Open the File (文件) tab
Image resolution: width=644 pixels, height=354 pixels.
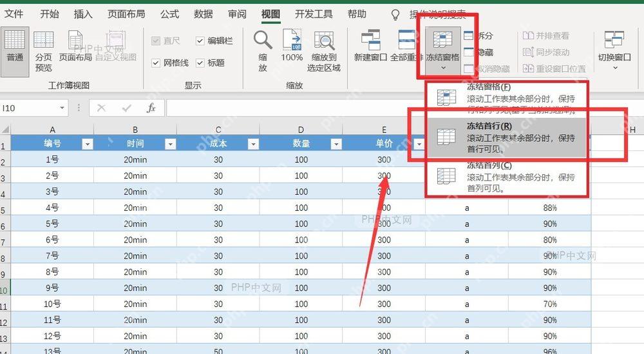pyautogui.click(x=14, y=14)
